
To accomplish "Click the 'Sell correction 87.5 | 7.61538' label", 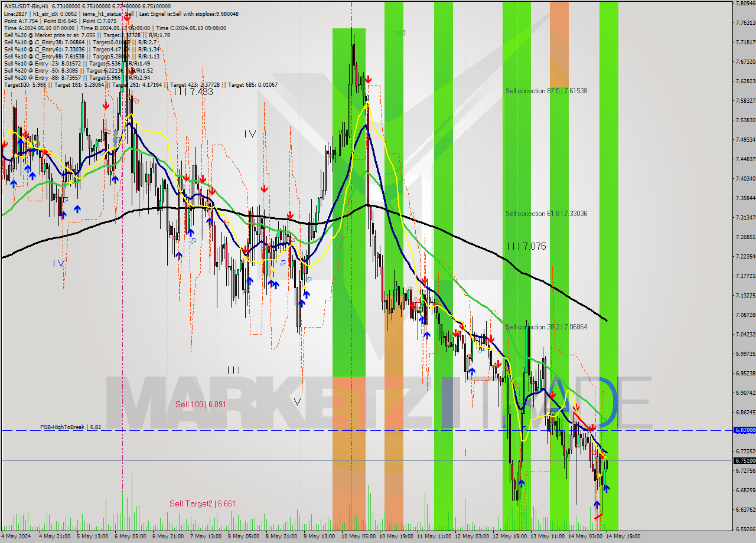I will click(546, 91).
